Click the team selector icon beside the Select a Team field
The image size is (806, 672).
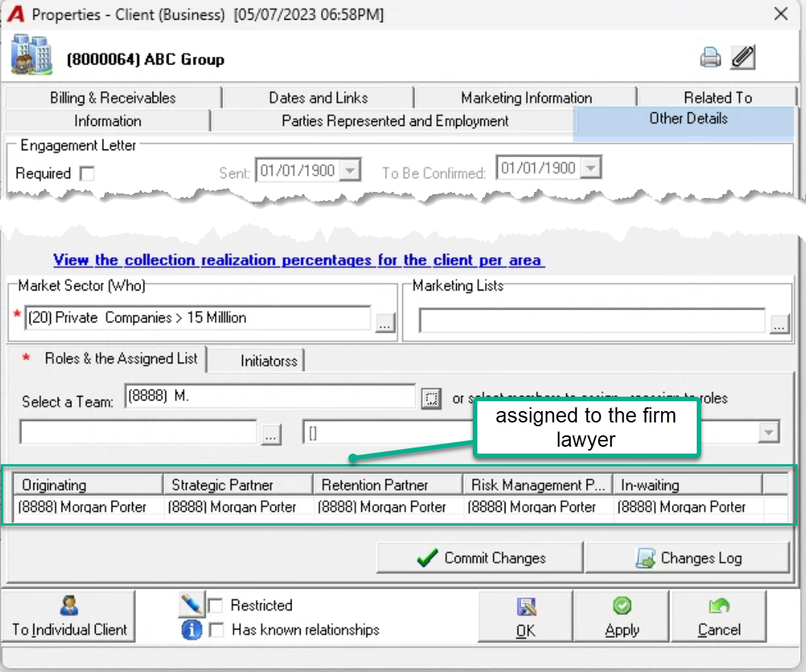[x=431, y=398]
